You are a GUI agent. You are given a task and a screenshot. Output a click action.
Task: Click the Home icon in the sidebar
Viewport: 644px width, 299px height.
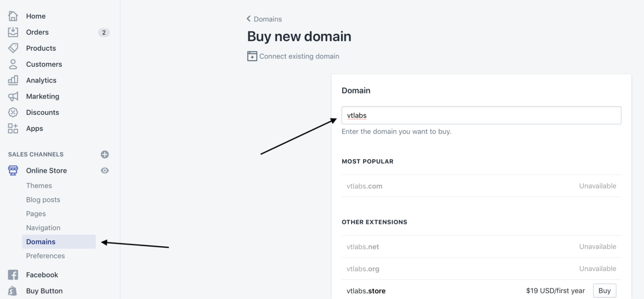pos(13,16)
